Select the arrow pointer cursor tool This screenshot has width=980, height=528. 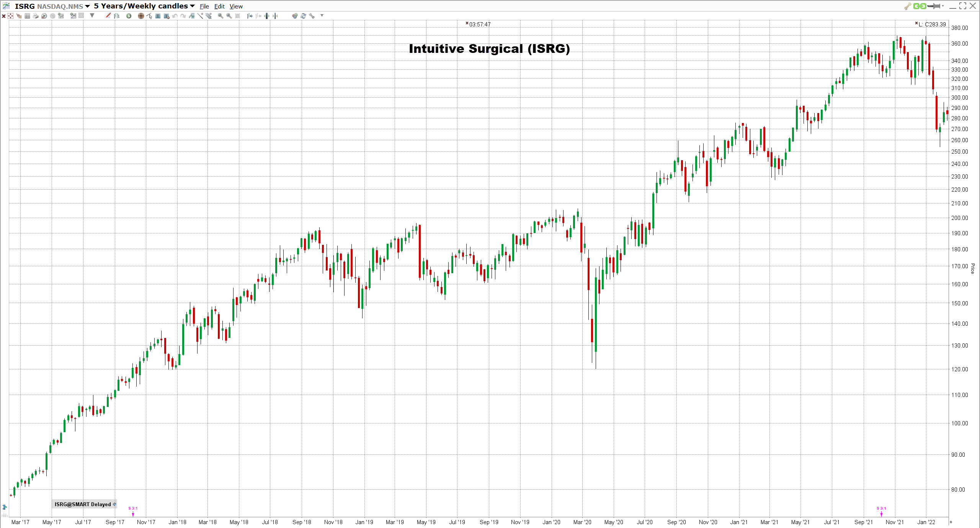(x=149, y=16)
